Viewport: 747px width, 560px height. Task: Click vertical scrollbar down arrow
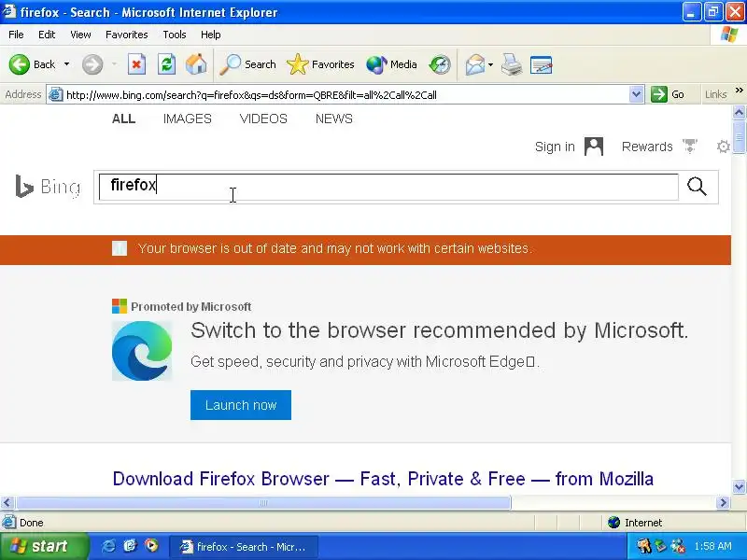pyautogui.click(x=739, y=487)
